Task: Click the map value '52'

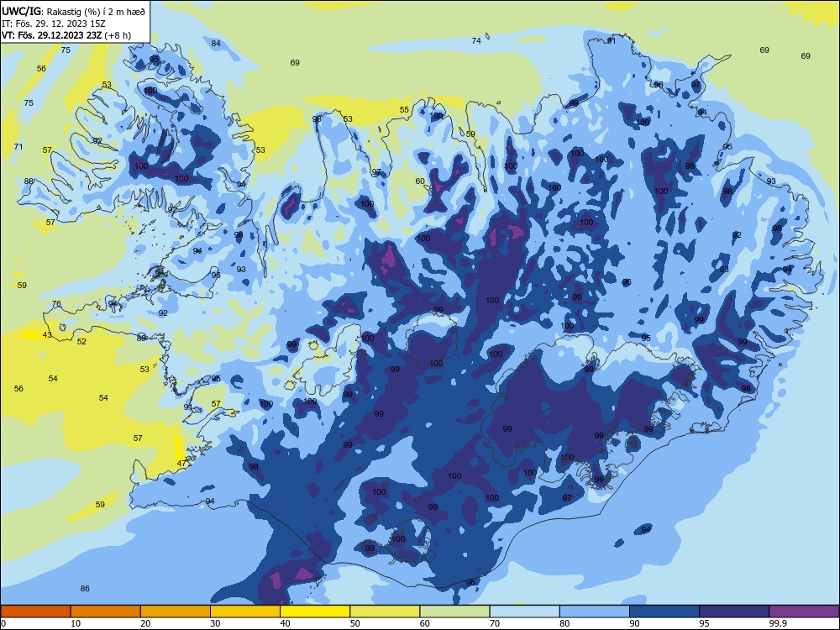Action: click(81, 341)
